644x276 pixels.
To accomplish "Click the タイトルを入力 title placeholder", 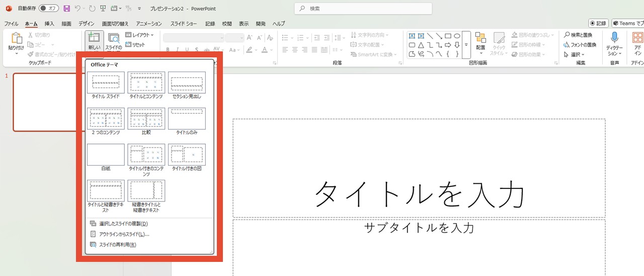I will click(419, 168).
